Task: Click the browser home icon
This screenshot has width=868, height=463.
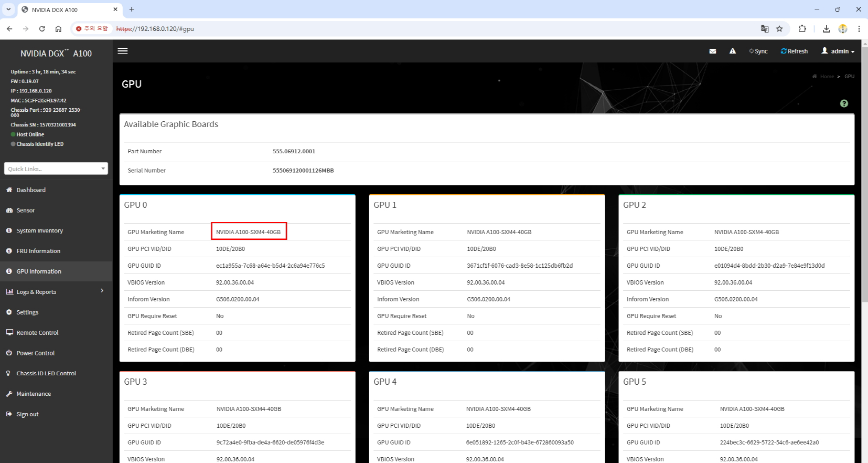Action: [x=58, y=29]
